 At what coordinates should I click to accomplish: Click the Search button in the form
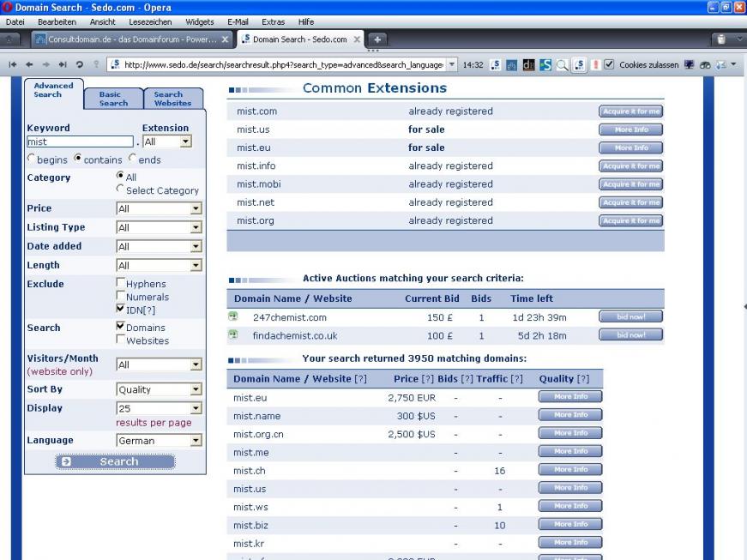click(115, 461)
